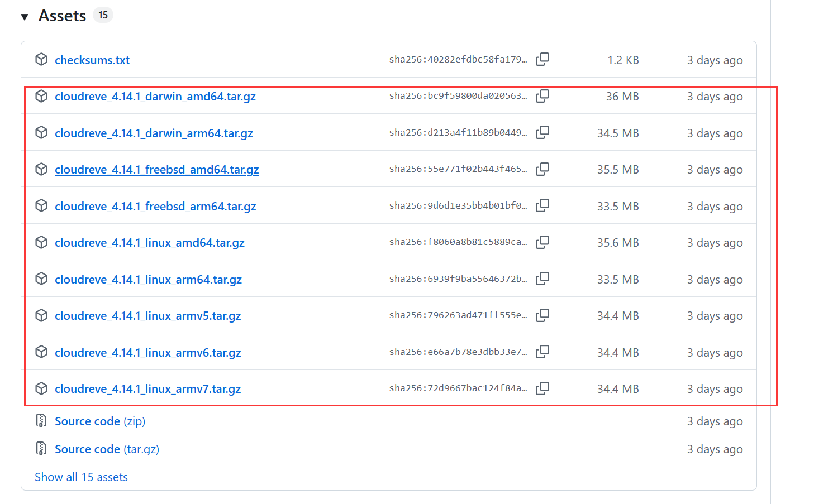Copy SHA256 hash for linux_armv7 archive
The height and width of the screenshot is (504, 814).
click(x=542, y=388)
